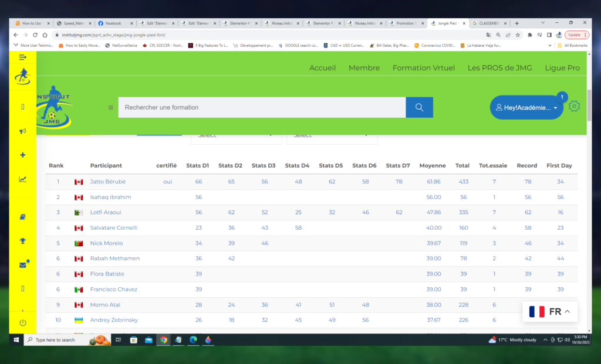Open Jatto Bérubé participant link
Screen dimensions: 601x364
107,182
